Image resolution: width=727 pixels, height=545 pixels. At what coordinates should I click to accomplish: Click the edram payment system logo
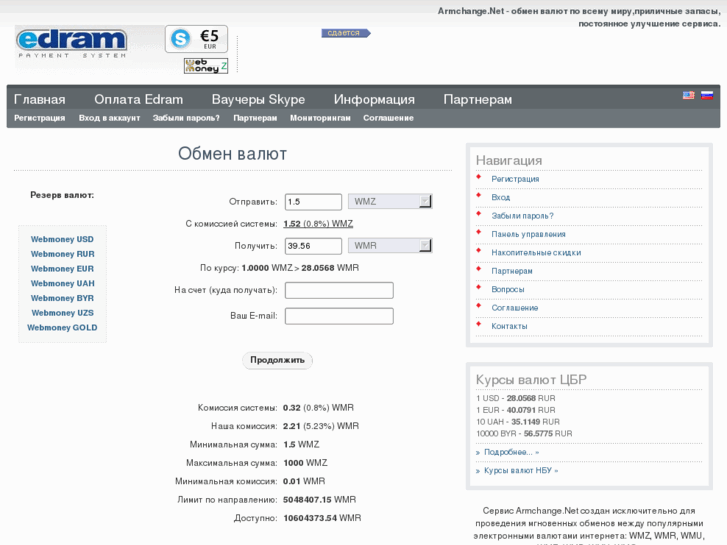pyautogui.click(x=72, y=42)
